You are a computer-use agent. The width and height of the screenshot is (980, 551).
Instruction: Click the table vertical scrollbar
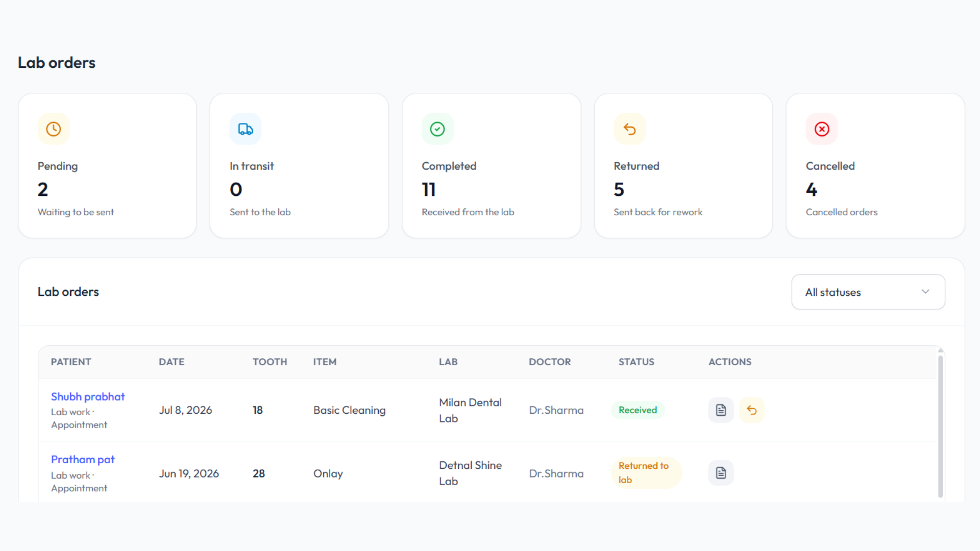940,426
